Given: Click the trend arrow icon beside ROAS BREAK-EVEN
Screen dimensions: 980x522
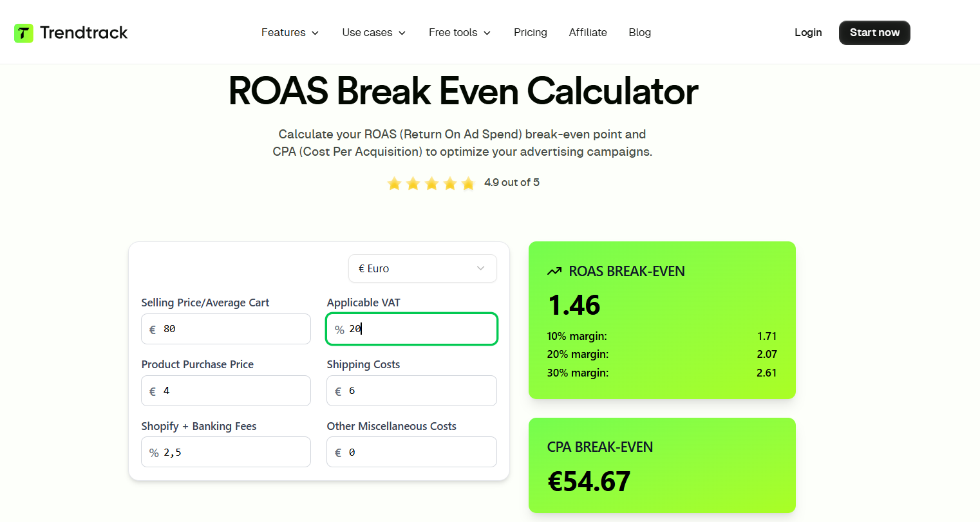Looking at the screenshot, I should [x=555, y=271].
